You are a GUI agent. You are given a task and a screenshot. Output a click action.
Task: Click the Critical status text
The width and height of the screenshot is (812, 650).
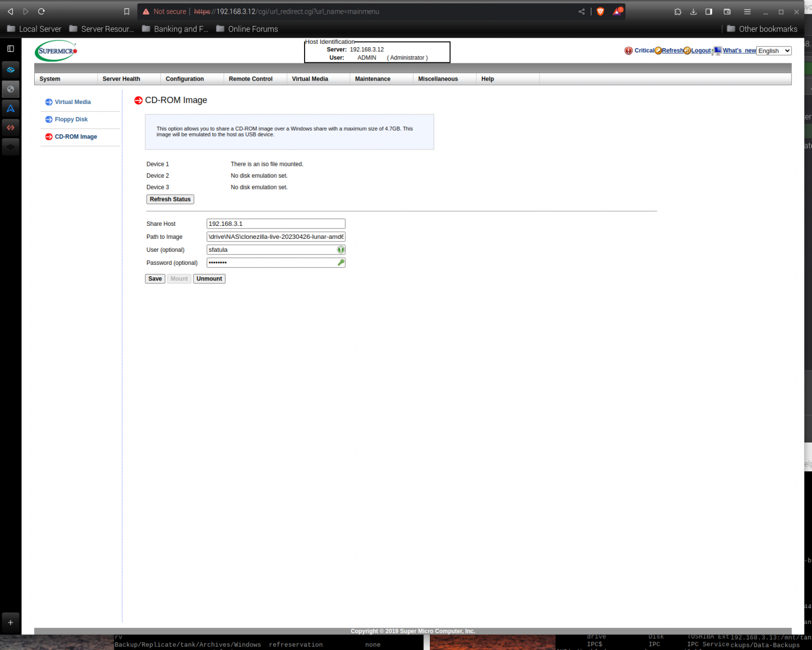(645, 50)
